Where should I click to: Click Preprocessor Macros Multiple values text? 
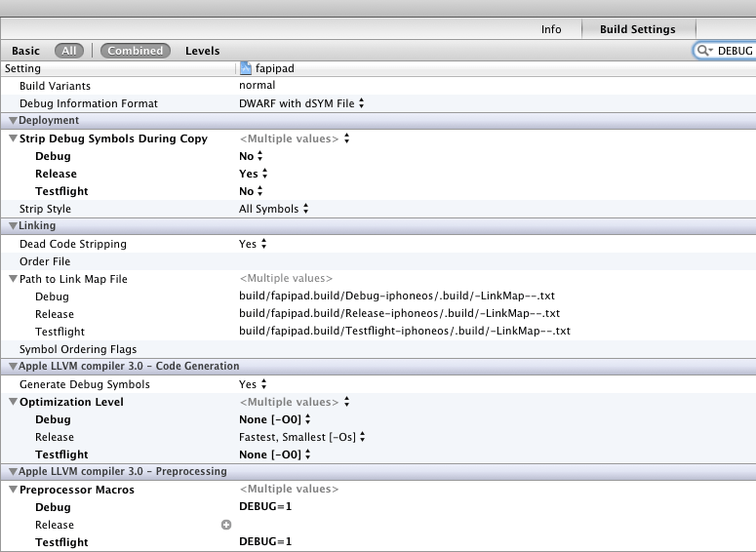click(x=289, y=489)
